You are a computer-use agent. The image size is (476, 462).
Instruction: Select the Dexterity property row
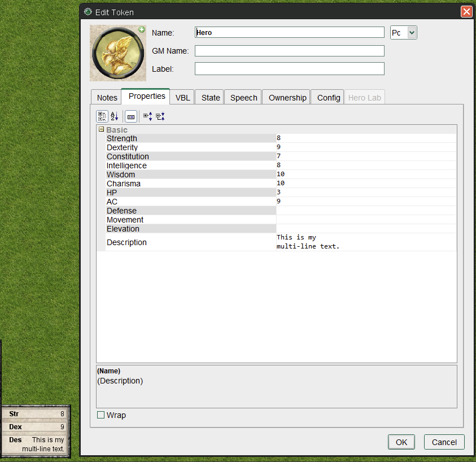click(281, 147)
